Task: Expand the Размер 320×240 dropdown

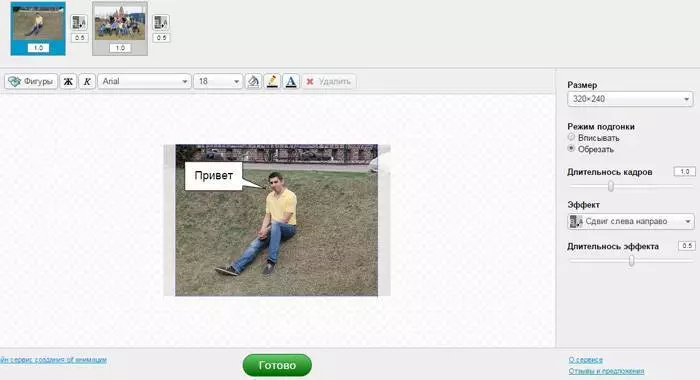Action: (x=630, y=99)
